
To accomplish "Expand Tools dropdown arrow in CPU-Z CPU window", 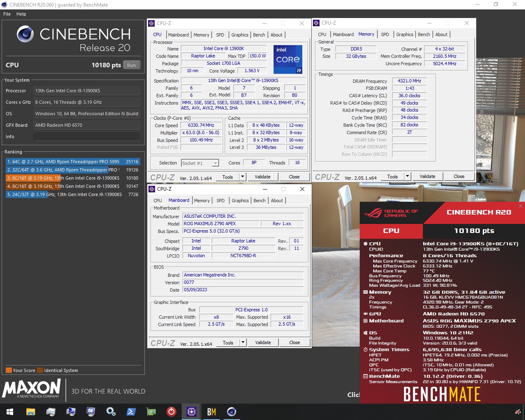I will (242, 177).
